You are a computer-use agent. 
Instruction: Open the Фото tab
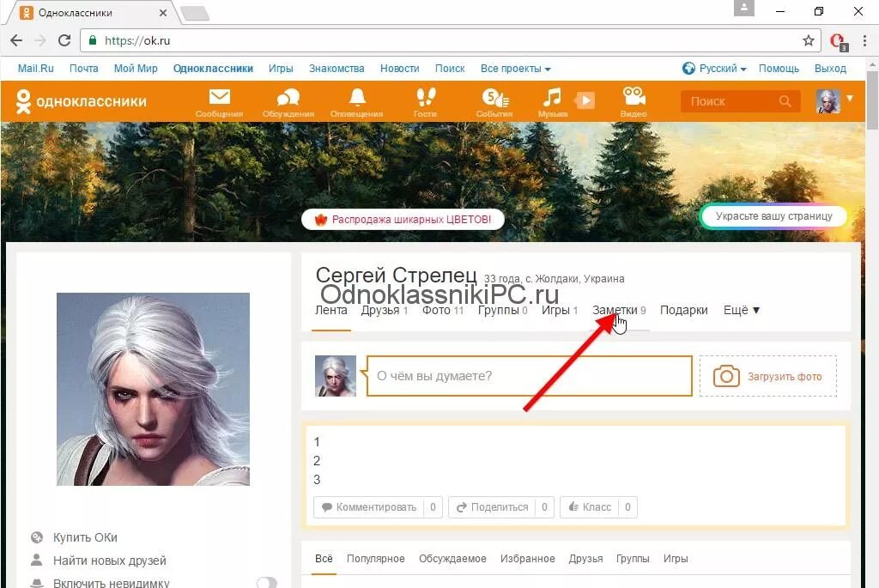(x=442, y=311)
